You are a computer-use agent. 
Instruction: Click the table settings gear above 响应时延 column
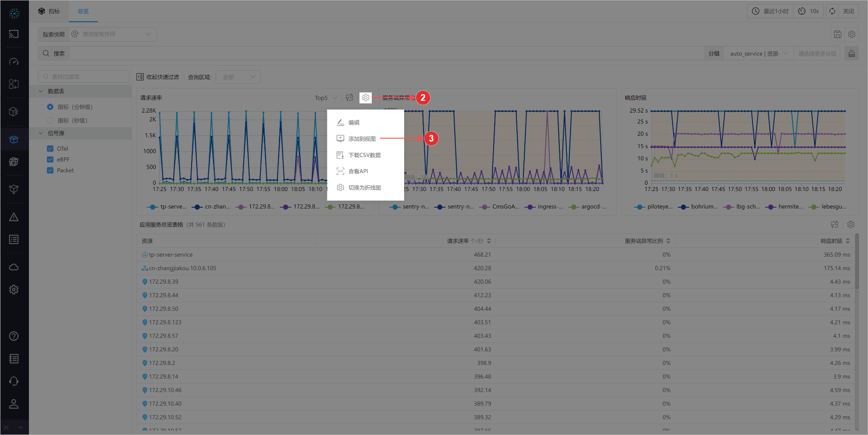click(x=850, y=224)
